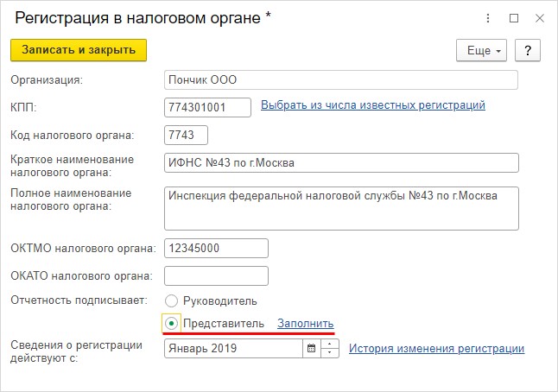This screenshot has height=392, width=558.
Task: Click the empty ОКАТО налогового органа field
Action: click(216, 276)
